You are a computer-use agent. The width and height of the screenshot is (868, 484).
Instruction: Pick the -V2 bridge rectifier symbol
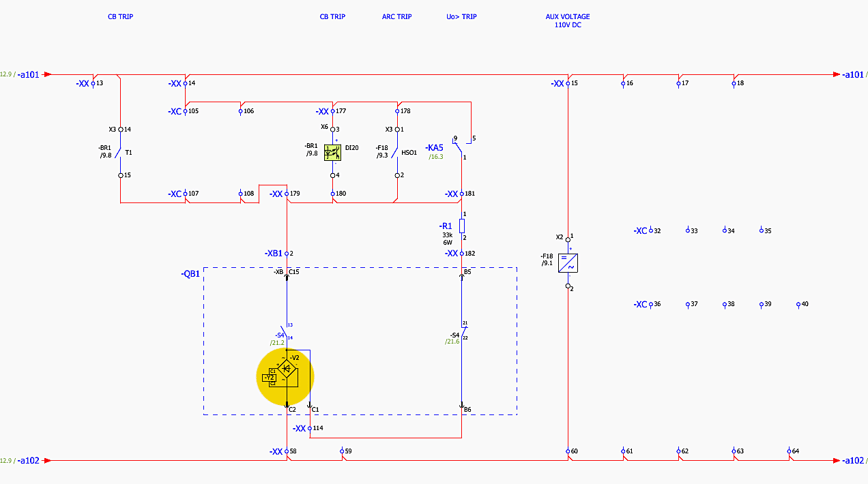pyautogui.click(x=287, y=369)
